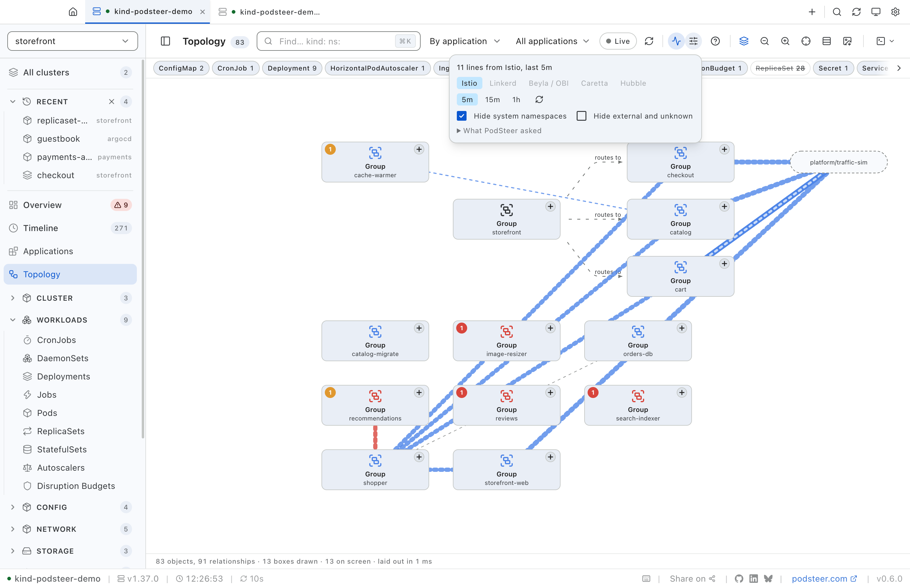Expand the cache-warmer group with plus

419,149
